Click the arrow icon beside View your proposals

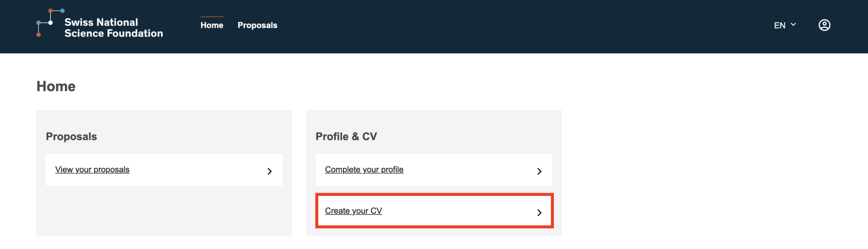269,171
